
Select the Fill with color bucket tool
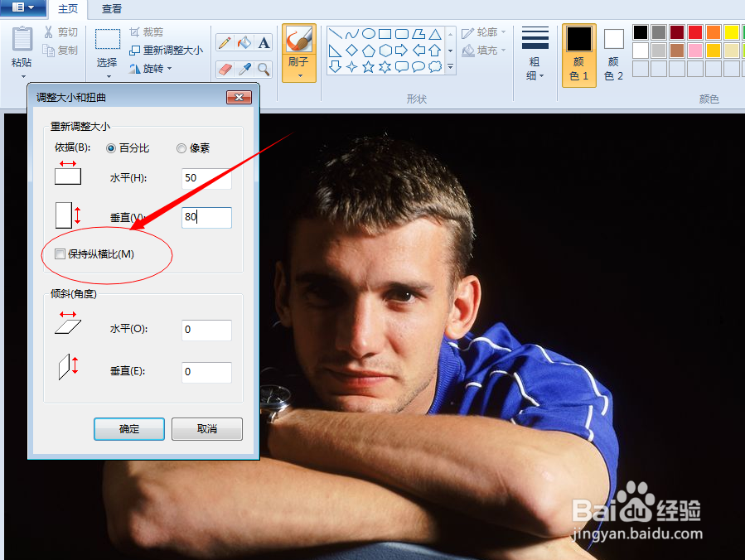(x=244, y=43)
